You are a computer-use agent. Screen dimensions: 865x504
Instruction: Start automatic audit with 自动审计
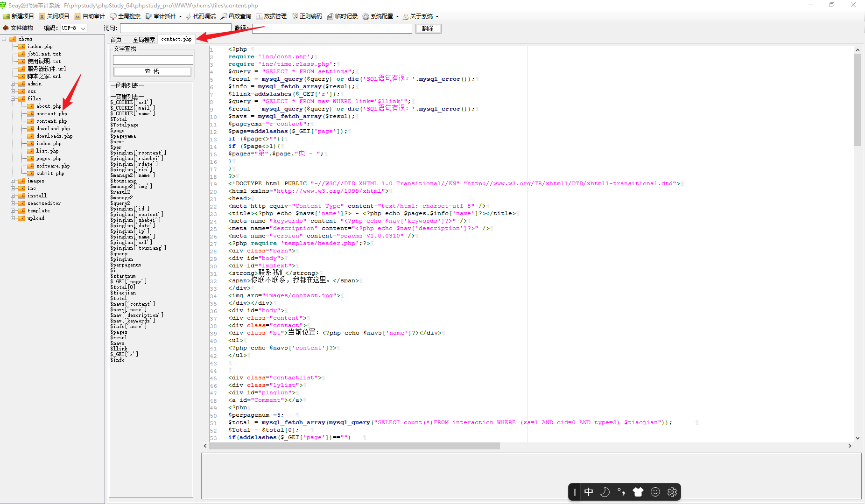point(93,16)
